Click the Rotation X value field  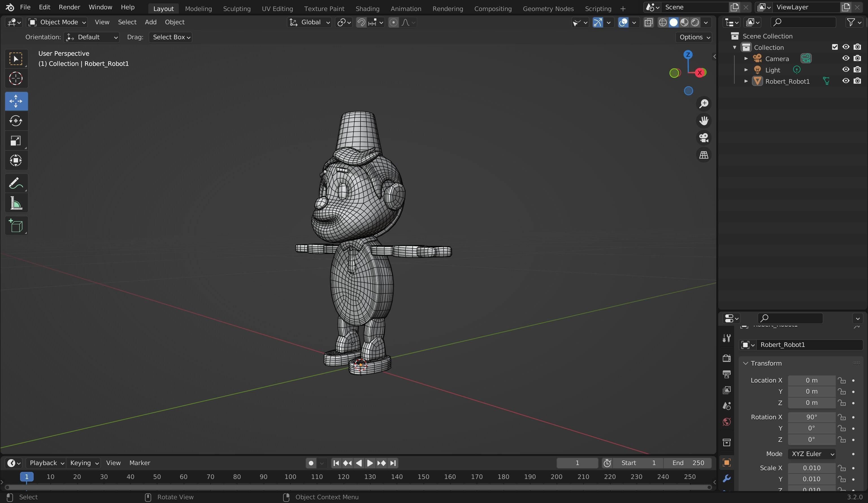811,417
